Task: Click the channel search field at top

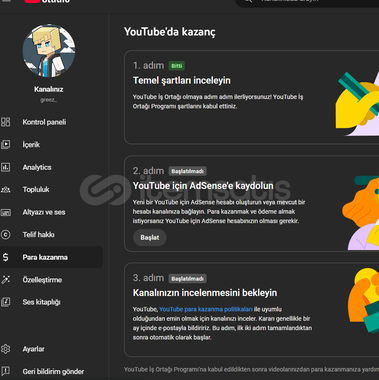Action: click(307, 2)
